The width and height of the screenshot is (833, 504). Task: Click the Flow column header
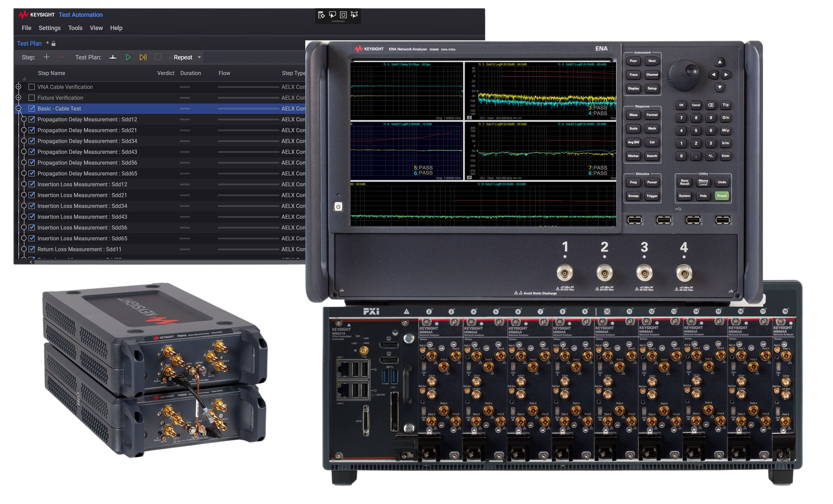pos(224,73)
